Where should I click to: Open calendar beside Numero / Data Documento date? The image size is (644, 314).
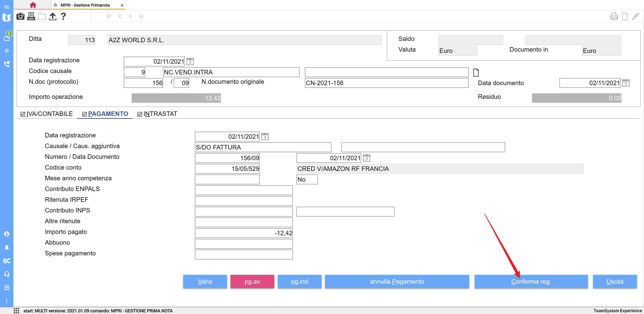point(366,158)
